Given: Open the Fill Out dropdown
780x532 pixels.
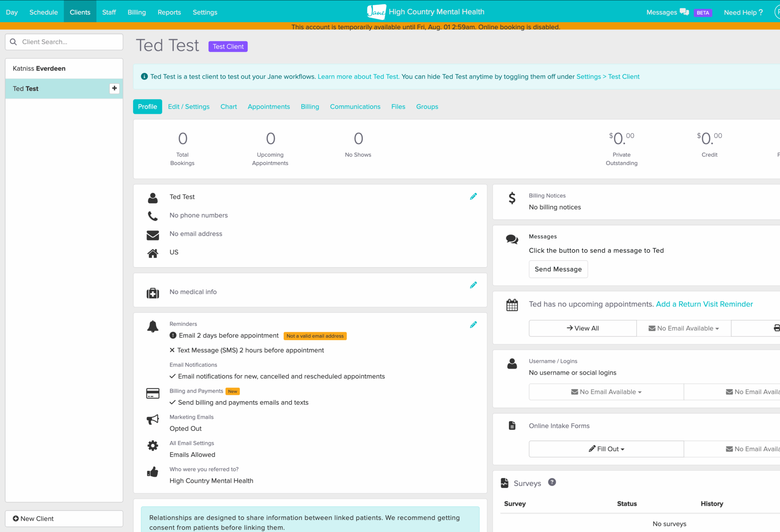Looking at the screenshot, I should [x=606, y=449].
